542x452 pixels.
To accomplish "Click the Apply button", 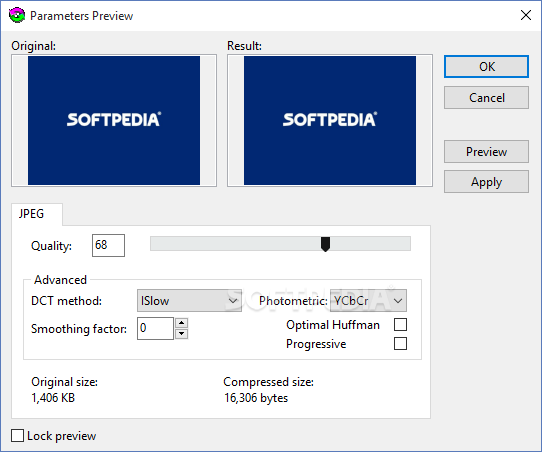I will pyautogui.click(x=486, y=181).
